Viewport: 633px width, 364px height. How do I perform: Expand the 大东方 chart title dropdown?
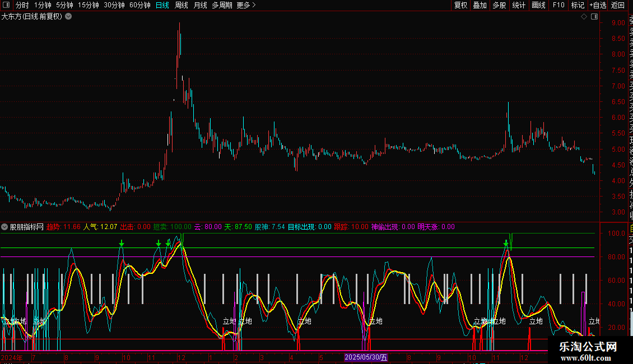68,17
